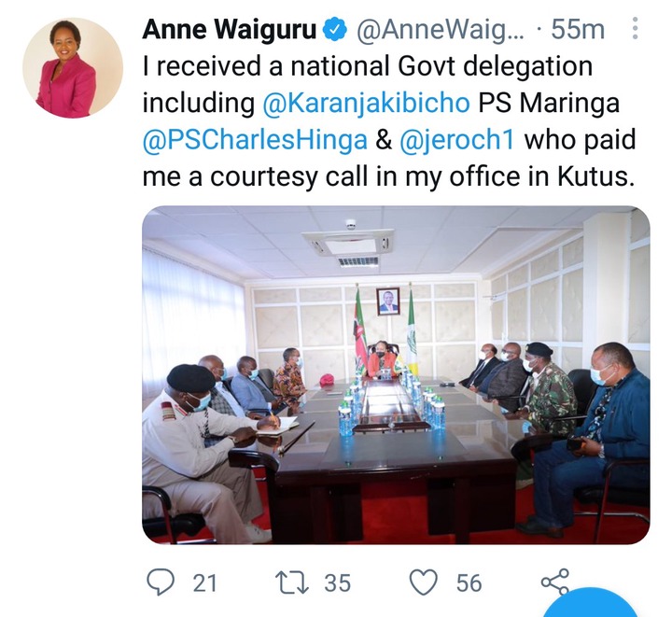
Task: Like the tweet with heart icon
Action: pyautogui.click(x=424, y=583)
